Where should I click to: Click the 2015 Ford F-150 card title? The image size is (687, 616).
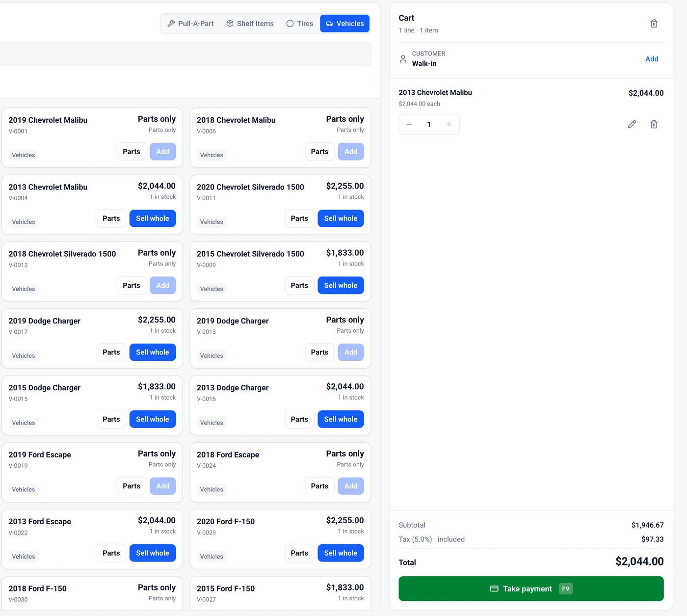[226, 589]
